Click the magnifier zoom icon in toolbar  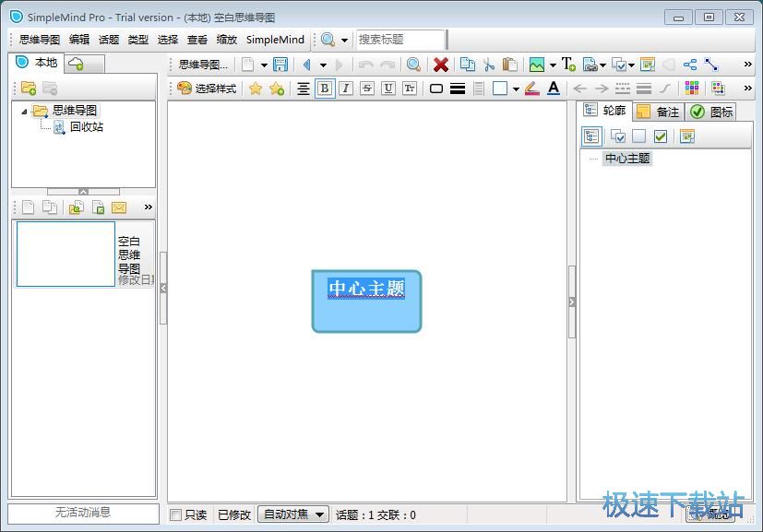[x=414, y=65]
